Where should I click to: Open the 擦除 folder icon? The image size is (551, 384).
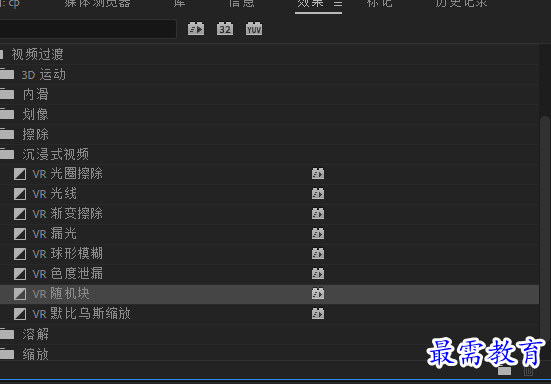click(7, 134)
